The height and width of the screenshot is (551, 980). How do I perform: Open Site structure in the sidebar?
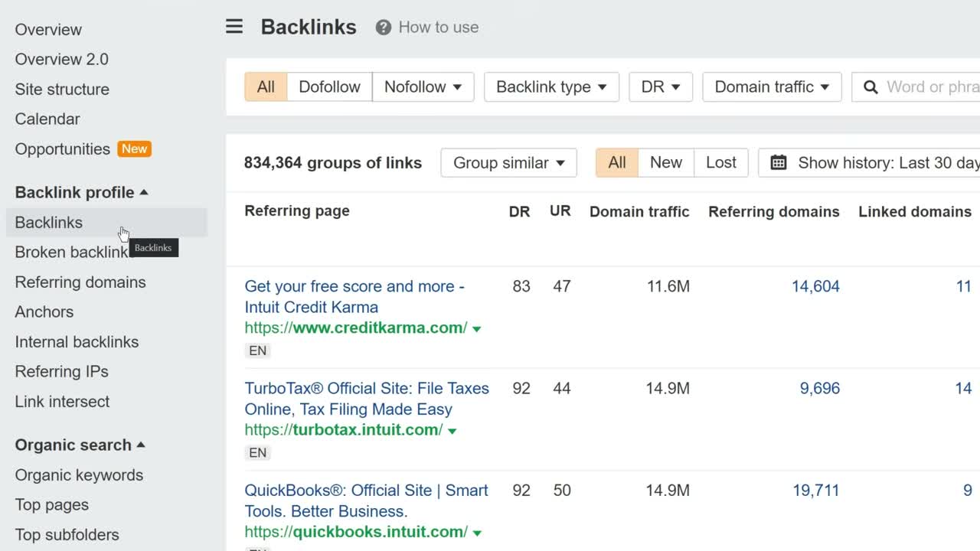pos(62,90)
